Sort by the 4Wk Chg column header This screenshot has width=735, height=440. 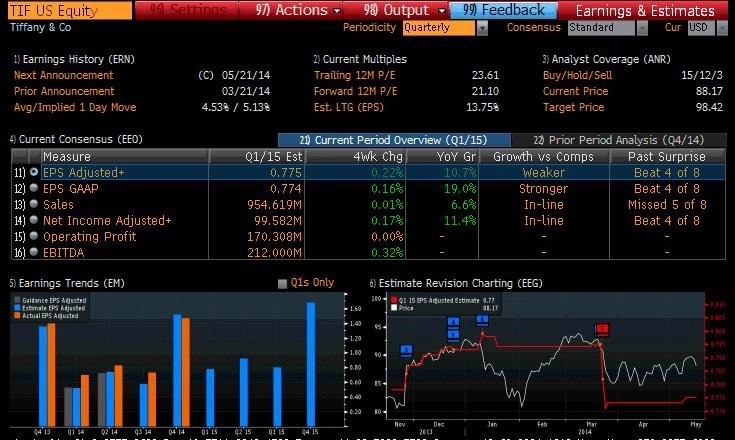[x=355, y=157]
